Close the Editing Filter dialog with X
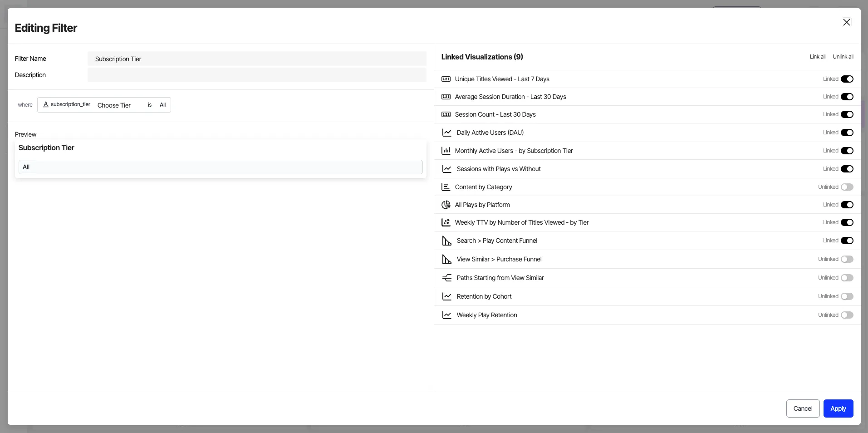 (x=847, y=22)
